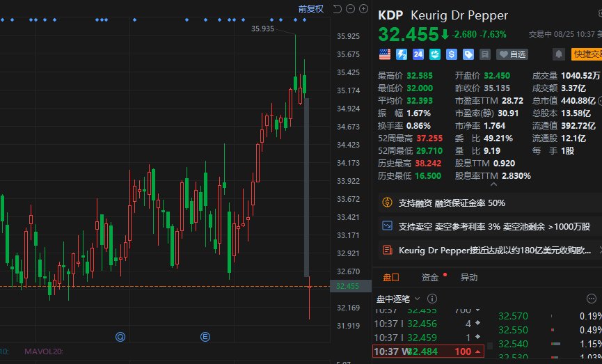Add KDP to watchlist via 自选 heart button
The height and width of the screenshot is (364, 602).
point(512,54)
